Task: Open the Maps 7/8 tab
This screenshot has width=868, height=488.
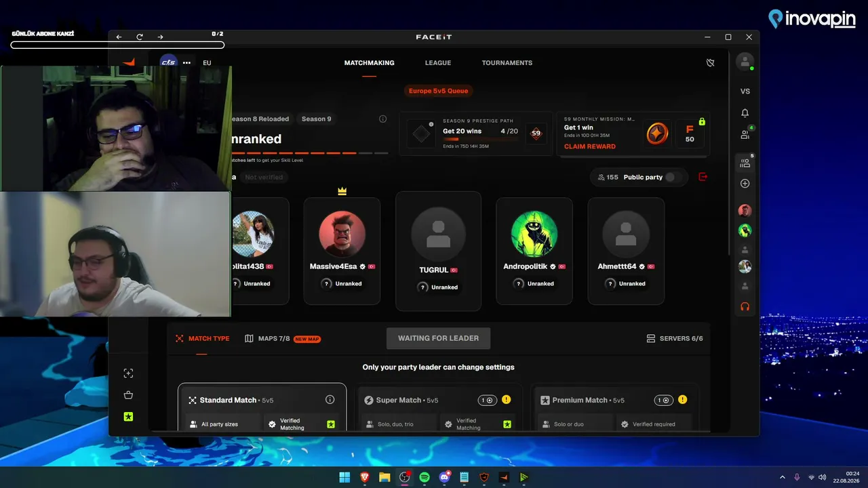Action: coord(283,339)
